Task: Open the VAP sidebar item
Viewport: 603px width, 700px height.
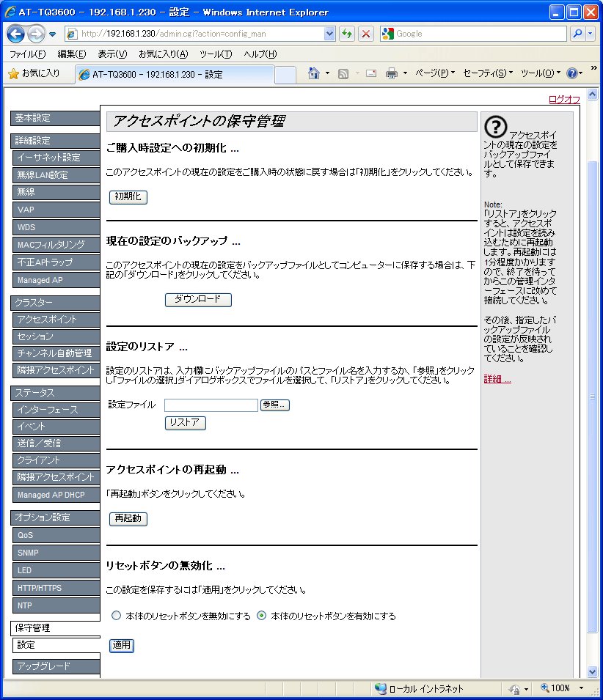Action: [56, 210]
